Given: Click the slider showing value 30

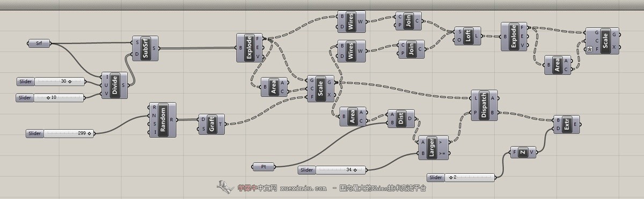Looking at the screenshot, I should [52, 82].
